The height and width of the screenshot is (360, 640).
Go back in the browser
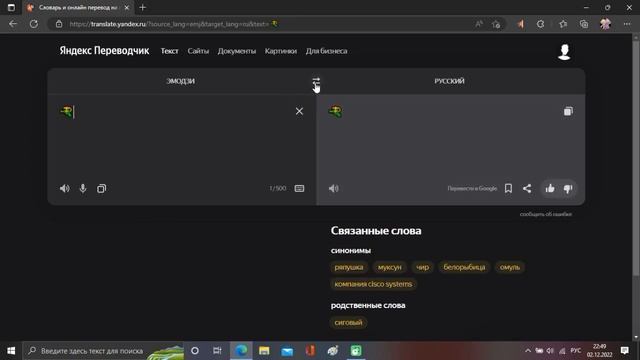coord(13,24)
